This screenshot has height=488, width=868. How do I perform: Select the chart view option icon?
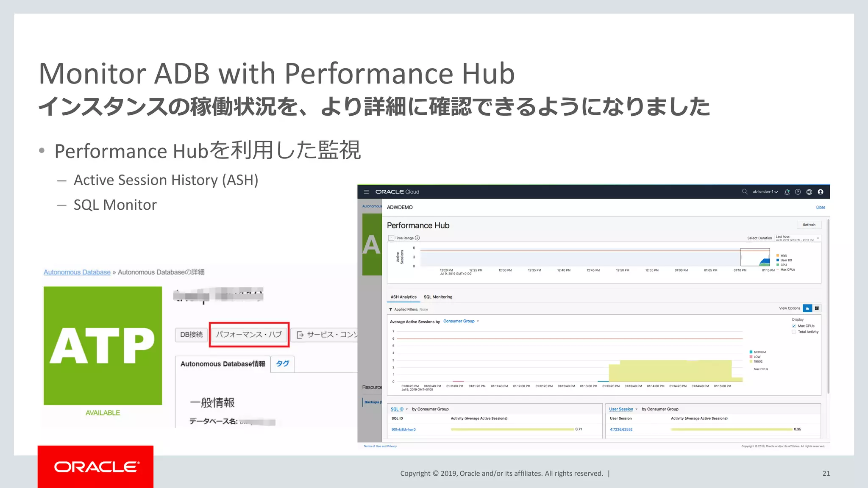[x=807, y=308]
